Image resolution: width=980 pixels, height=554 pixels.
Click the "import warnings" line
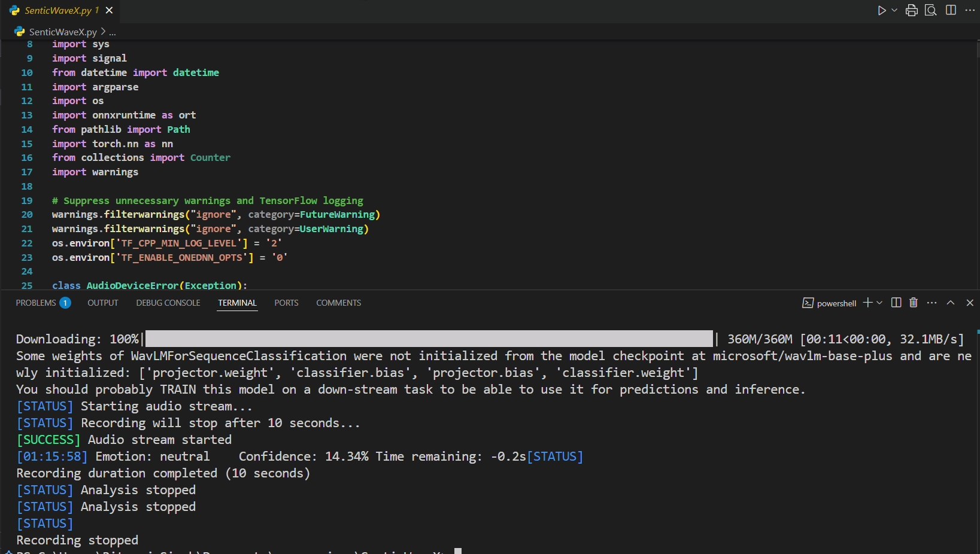tap(95, 172)
